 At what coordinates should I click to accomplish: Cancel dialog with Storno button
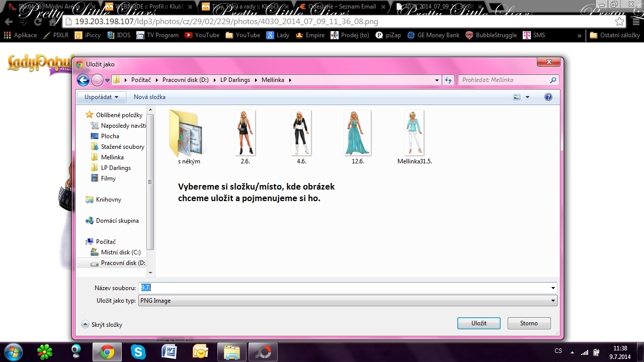point(529,323)
